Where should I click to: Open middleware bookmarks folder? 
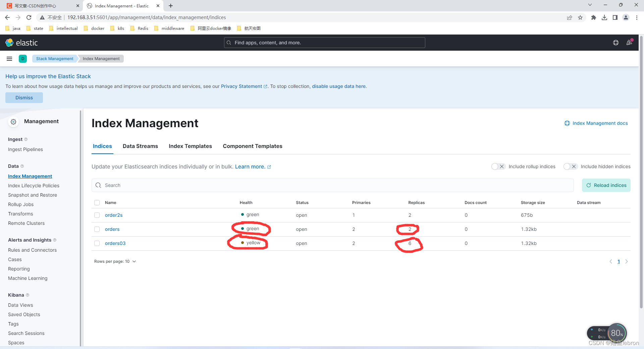169,28
